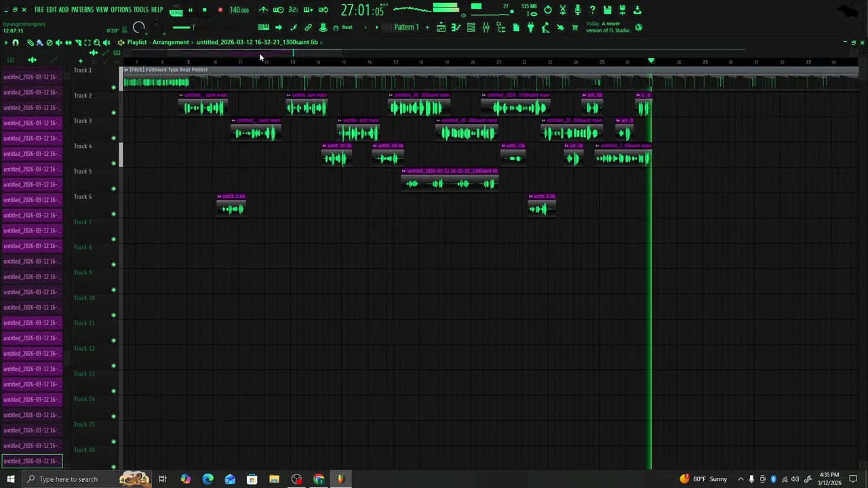
Task: Click the Track 6 first audio clip
Action: [231, 205]
